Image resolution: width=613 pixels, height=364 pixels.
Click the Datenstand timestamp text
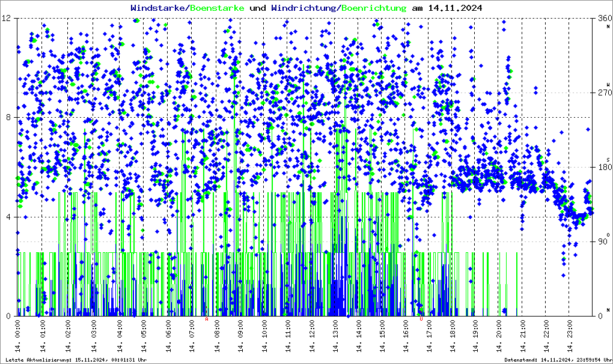pyautogui.click(x=552, y=360)
